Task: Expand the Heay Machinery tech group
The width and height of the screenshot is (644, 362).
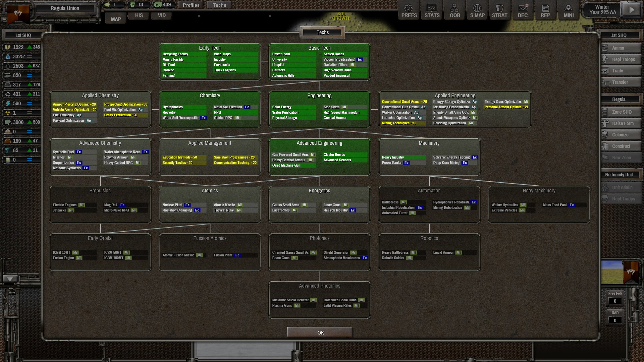Action: pyautogui.click(x=538, y=190)
